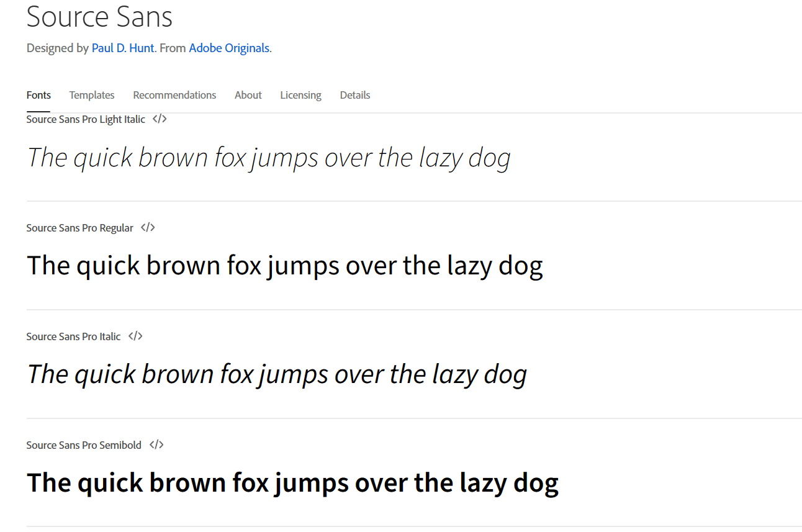Click the Source Sans page heading
This screenshot has height=532, width=802.
[x=99, y=17]
